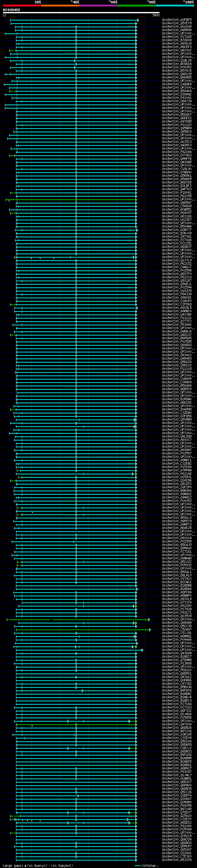197x868 pixels.
Task: Select label UniRef100_P41041
Action: [x=177, y=98]
